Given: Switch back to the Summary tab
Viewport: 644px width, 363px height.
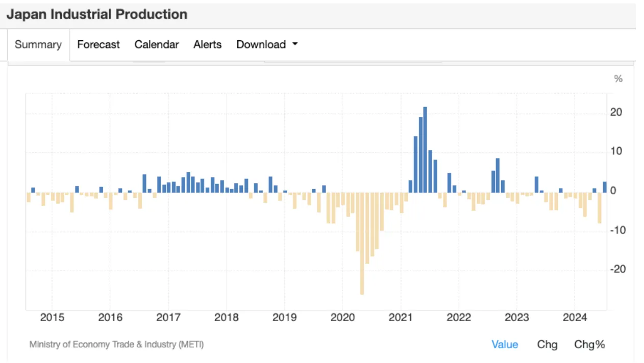Looking at the screenshot, I should (38, 45).
